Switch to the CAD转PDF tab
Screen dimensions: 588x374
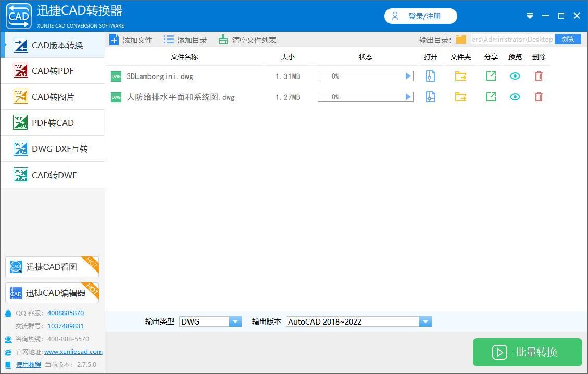52,70
